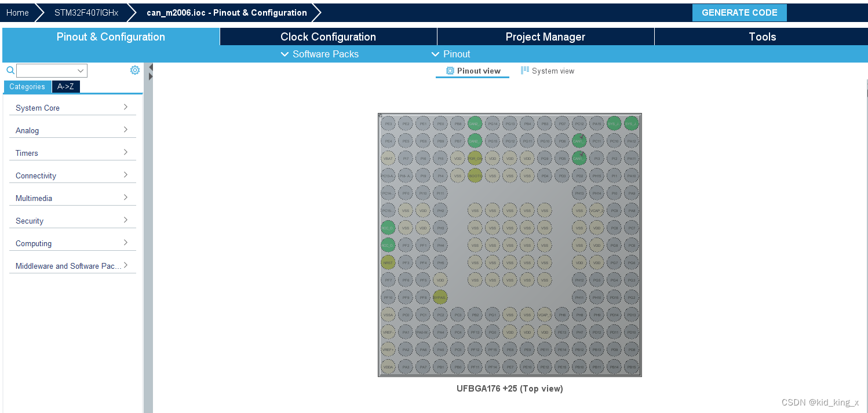
Task: Click the can_m2006.ioc breadcrumb
Action: (227, 13)
